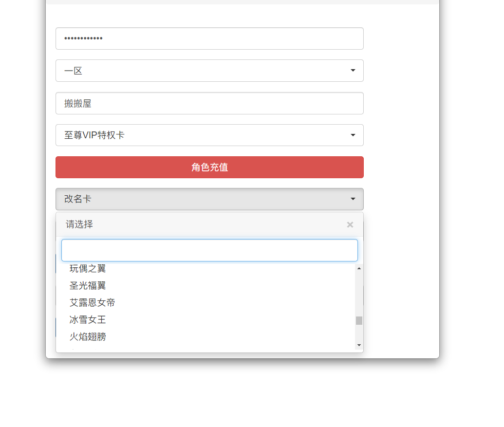This screenshot has height=427, width=504.
Task: Choose 圣光福翼 in the dropdown list
Action: pos(88,286)
